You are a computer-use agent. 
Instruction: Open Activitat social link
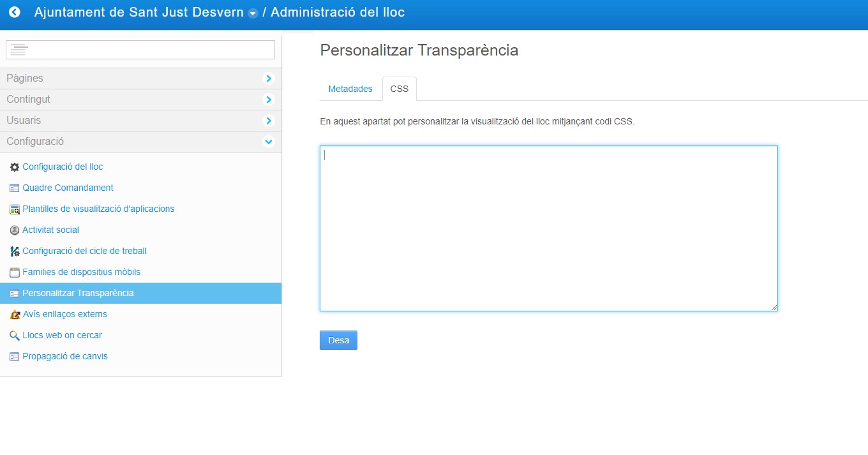pyautogui.click(x=50, y=230)
